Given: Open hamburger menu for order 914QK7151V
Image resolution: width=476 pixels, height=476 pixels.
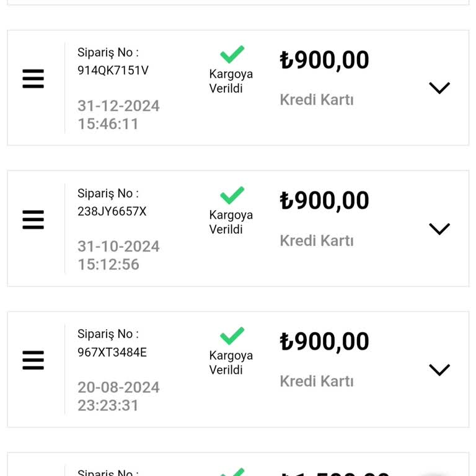Looking at the screenshot, I should [x=33, y=79].
